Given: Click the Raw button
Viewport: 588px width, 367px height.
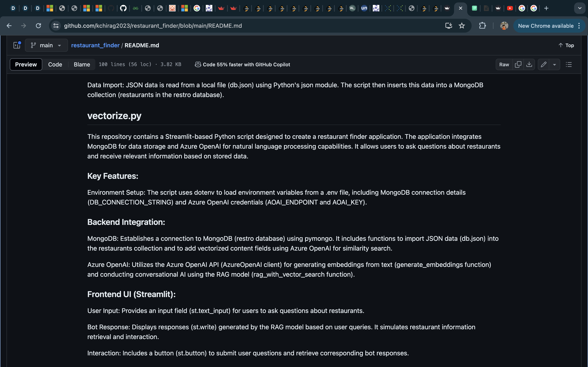Looking at the screenshot, I should coord(504,64).
